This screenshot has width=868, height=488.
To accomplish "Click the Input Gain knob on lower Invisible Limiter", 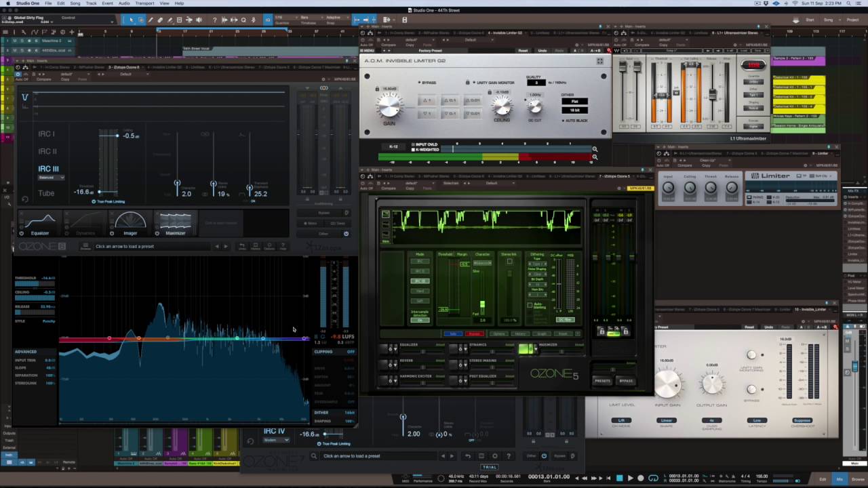I will [x=667, y=384].
